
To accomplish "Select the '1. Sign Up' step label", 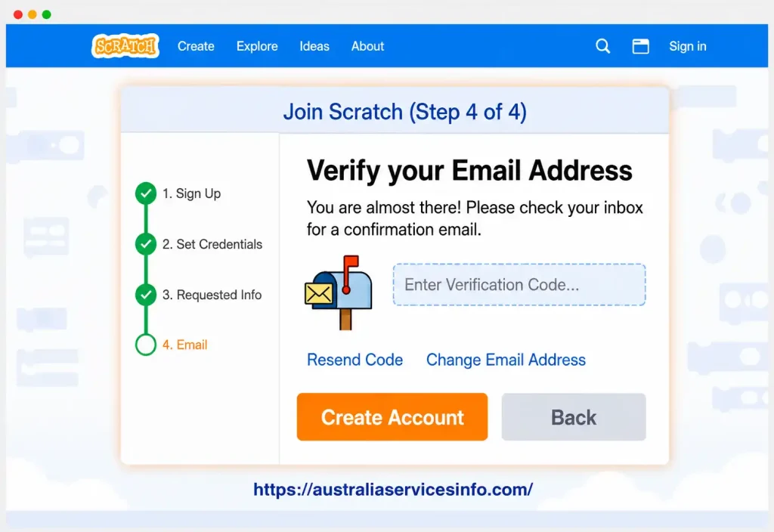I will coord(191,193).
